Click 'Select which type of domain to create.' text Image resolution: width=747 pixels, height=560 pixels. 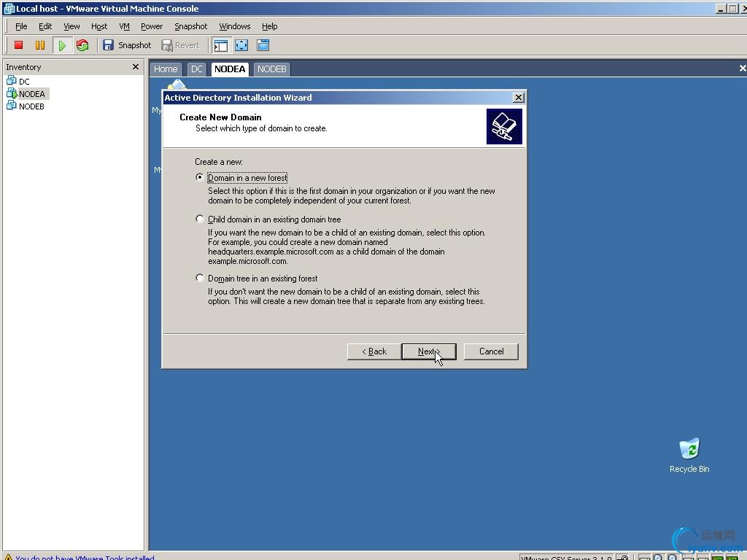(x=261, y=128)
